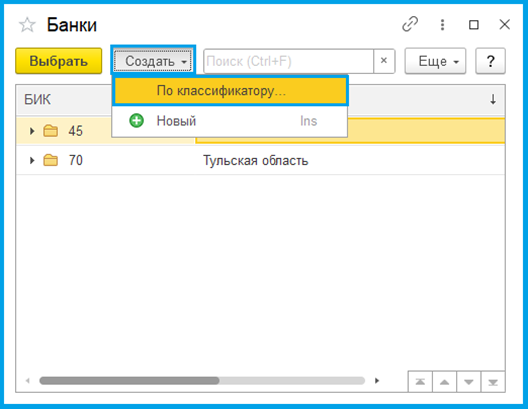Screen dimensions: 528x409
Task: Close the Банки window
Action: click(504, 24)
